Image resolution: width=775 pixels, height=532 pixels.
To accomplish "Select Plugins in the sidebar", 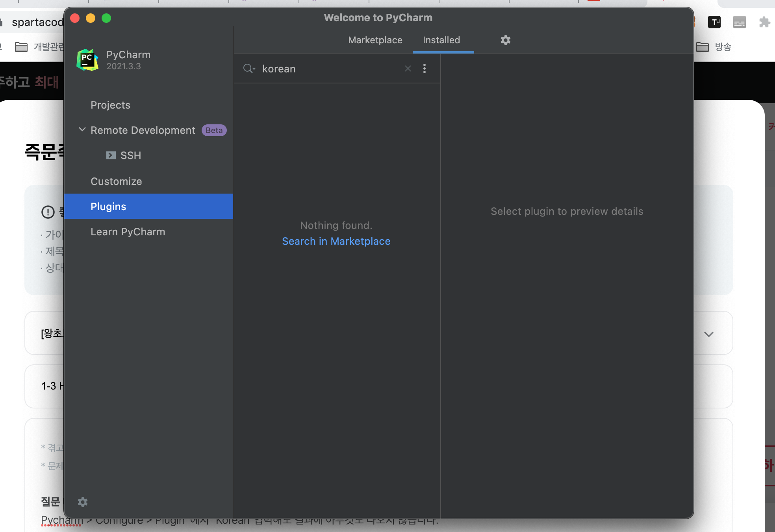I will tap(148, 206).
